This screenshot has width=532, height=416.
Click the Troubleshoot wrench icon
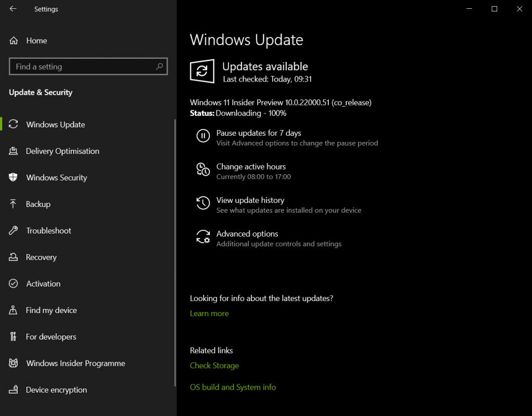(13, 230)
